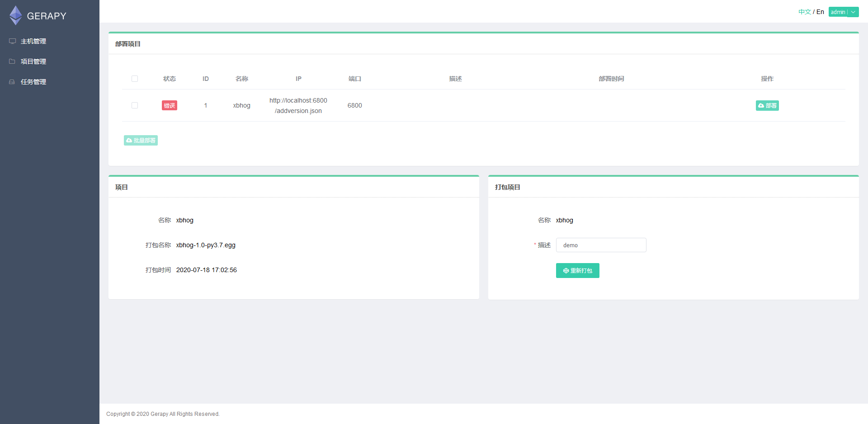Click the copyright footer text

163,414
